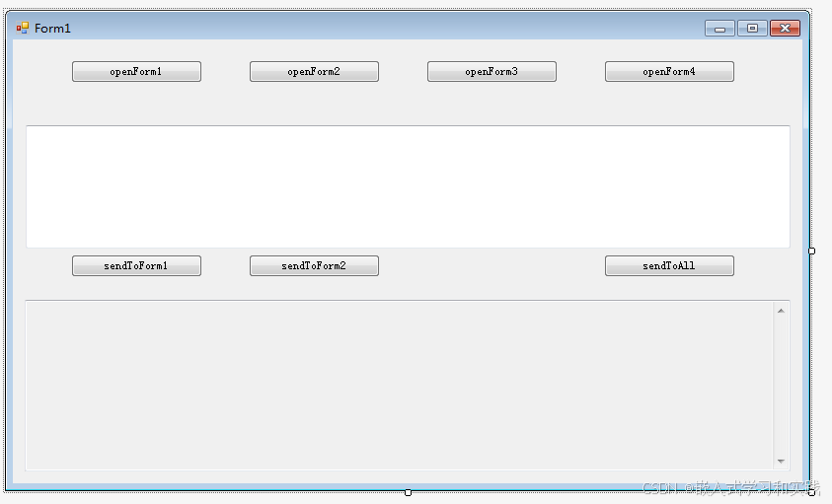Send message with sendToForm1 button

coord(136,265)
